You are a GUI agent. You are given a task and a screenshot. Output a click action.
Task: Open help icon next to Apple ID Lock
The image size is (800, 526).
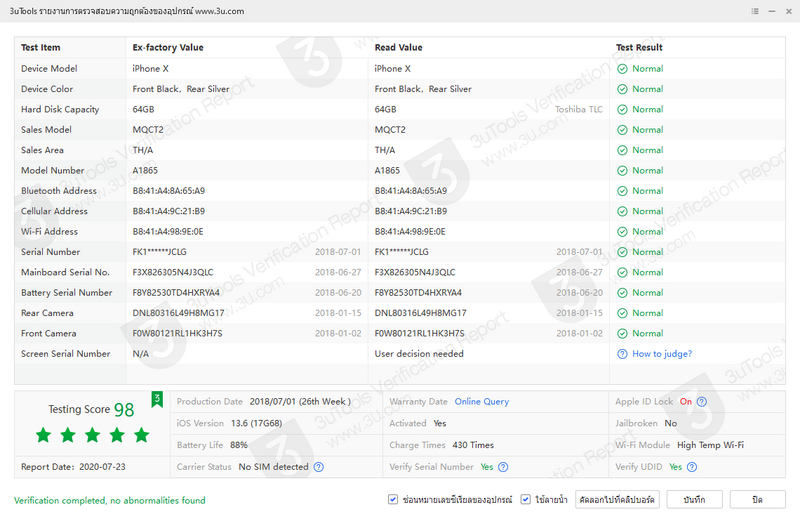pyautogui.click(x=702, y=402)
